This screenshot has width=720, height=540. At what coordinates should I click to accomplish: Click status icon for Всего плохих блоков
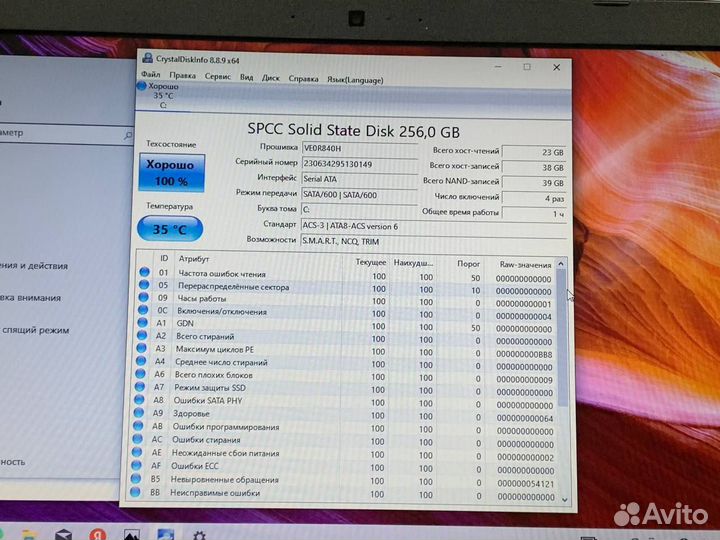coord(140,374)
